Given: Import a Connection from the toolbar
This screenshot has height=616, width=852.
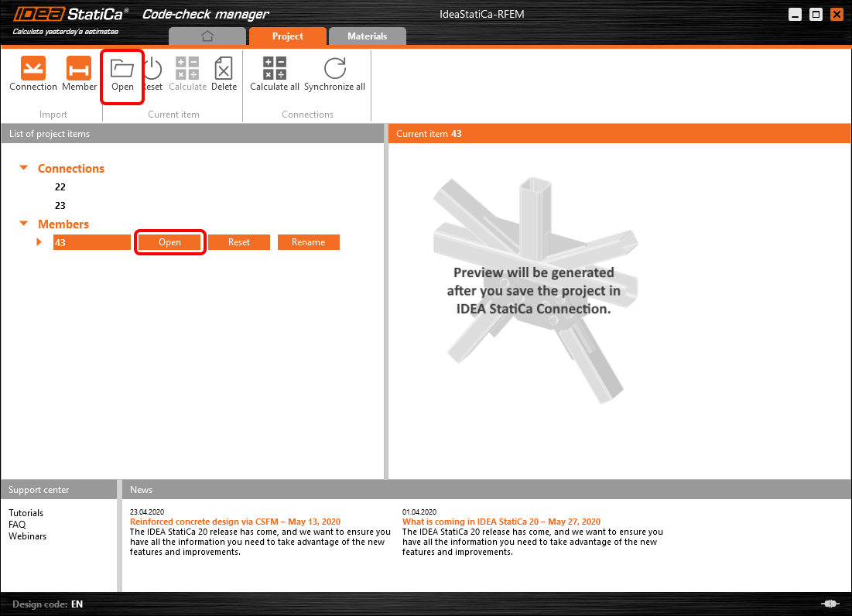Looking at the screenshot, I should click(33, 74).
